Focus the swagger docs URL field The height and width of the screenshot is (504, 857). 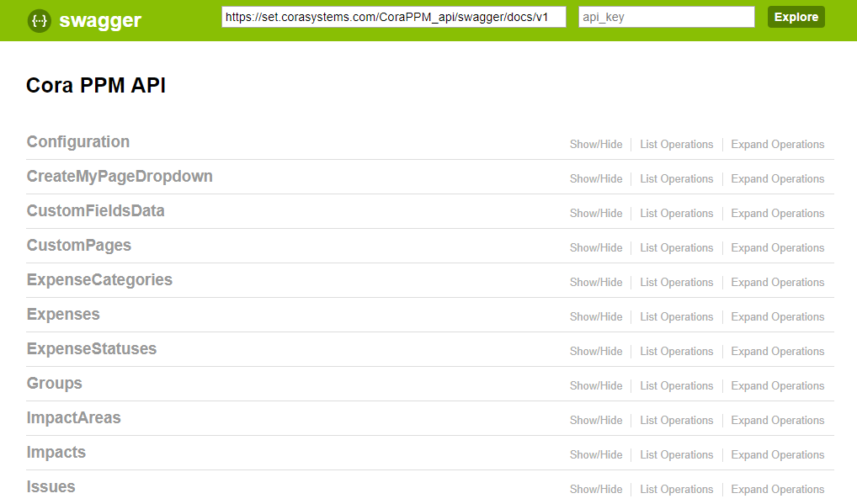393,17
